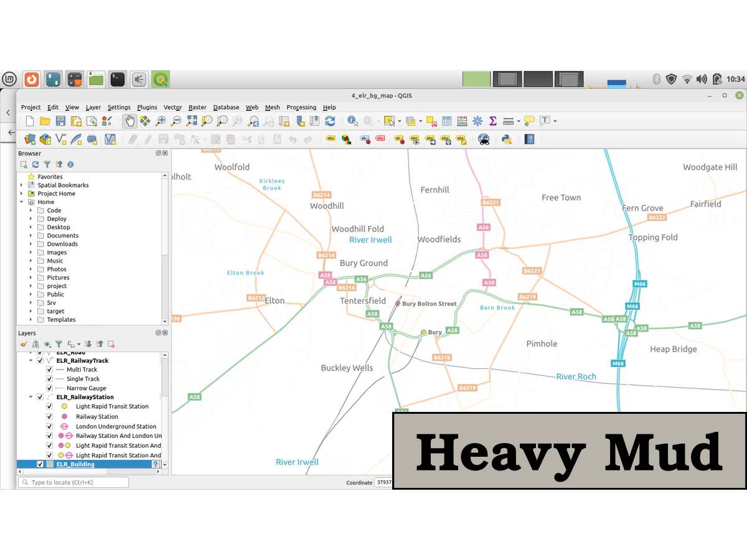Screen dimensions: 747x560
Task: Click the Refresh map button
Action: (x=330, y=121)
